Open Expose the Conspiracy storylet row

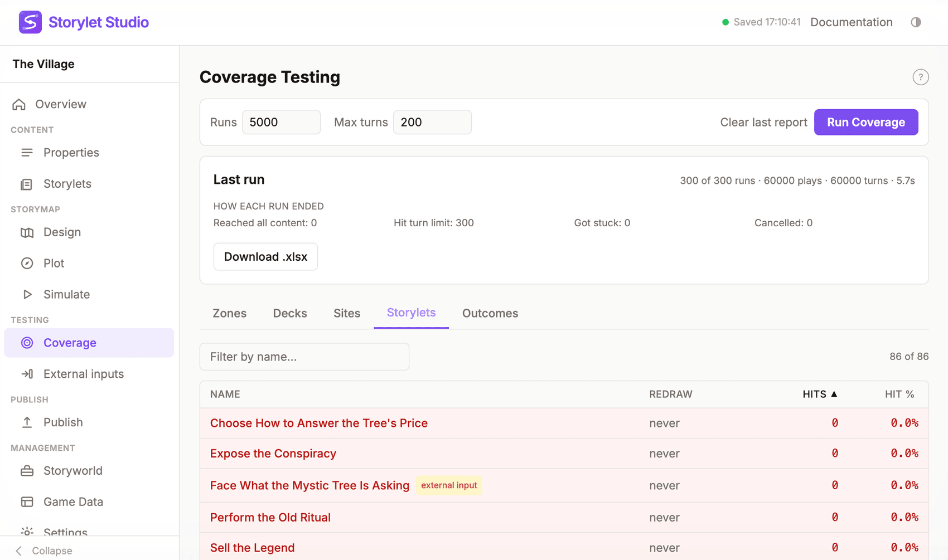pos(564,454)
